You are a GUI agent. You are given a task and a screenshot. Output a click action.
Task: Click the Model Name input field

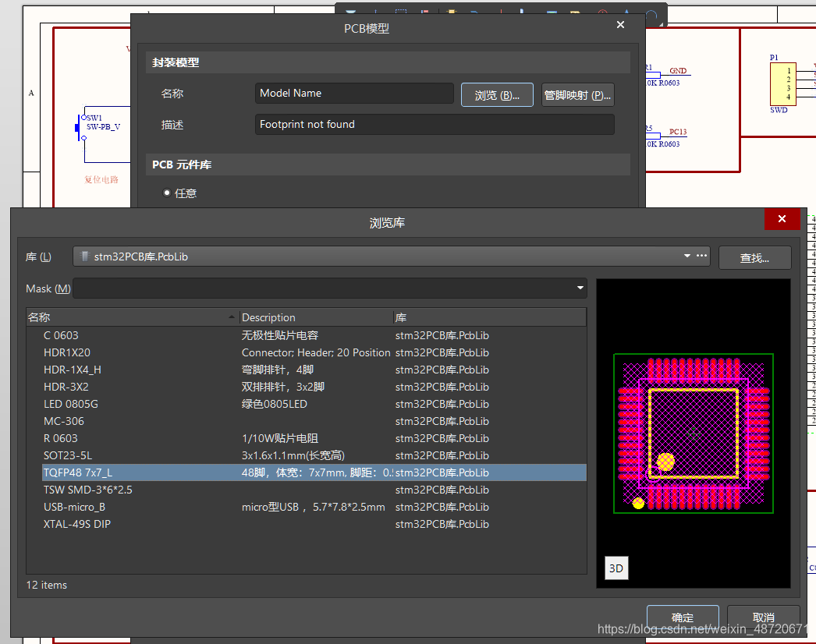click(354, 94)
